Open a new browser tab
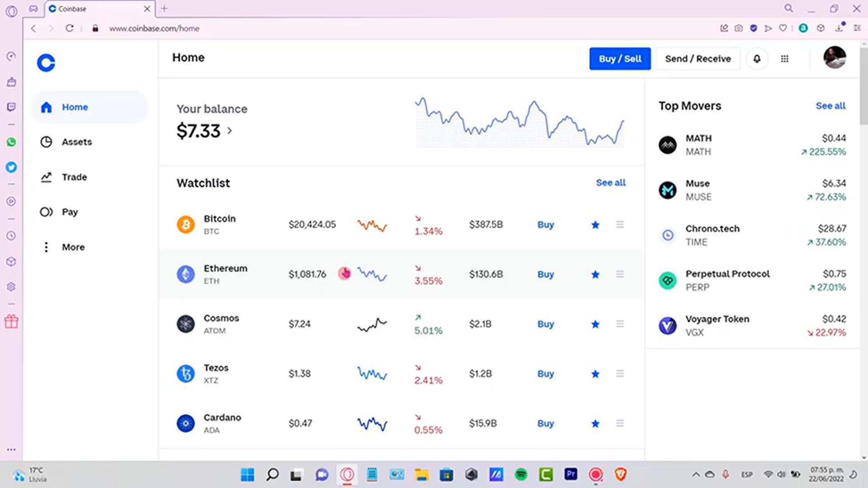This screenshot has width=868, height=488. point(164,9)
